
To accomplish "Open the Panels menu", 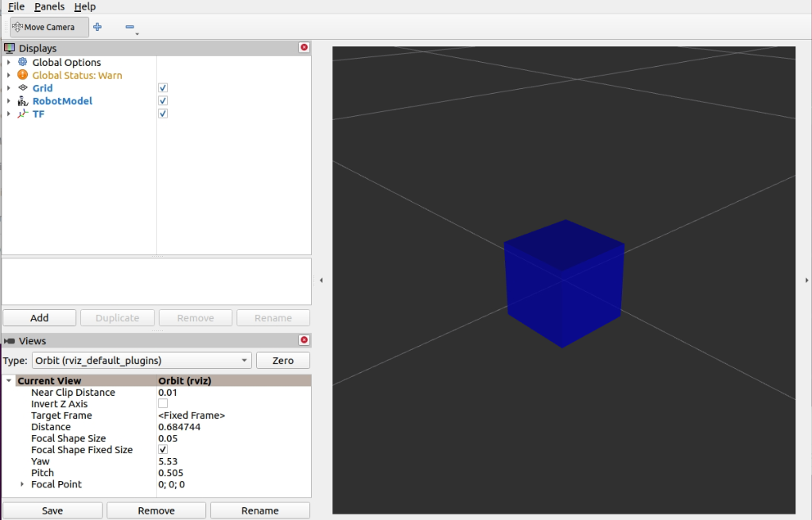I will [x=49, y=6].
